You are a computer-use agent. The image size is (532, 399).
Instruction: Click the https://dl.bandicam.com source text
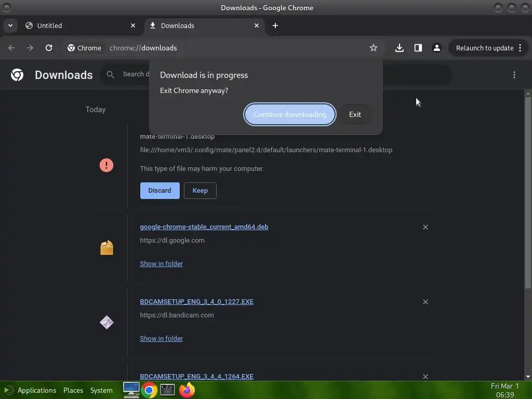click(177, 315)
